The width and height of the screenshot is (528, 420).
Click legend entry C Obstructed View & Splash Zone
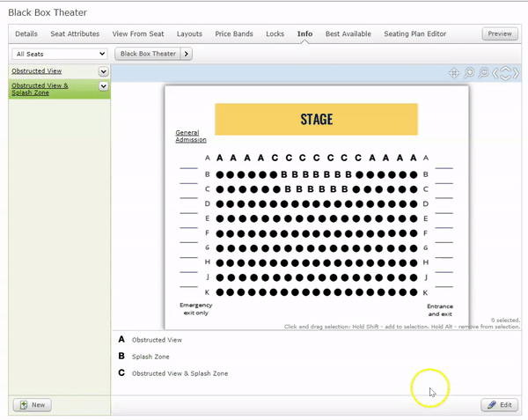click(x=173, y=373)
